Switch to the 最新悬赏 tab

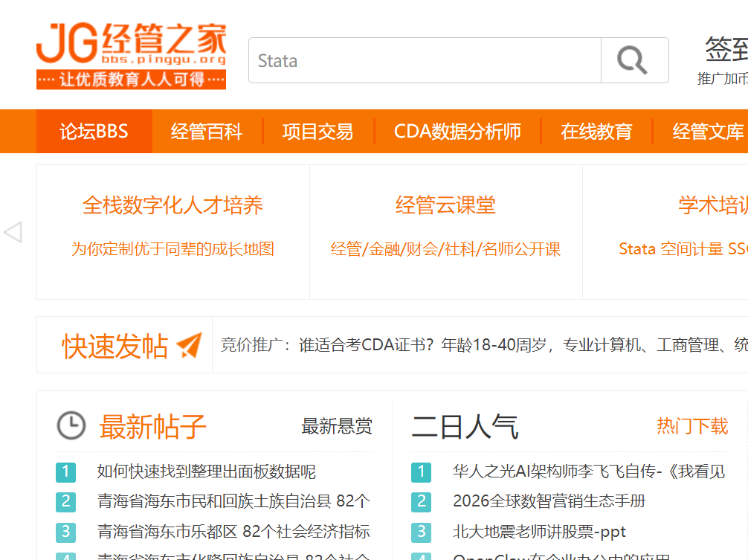click(x=337, y=427)
